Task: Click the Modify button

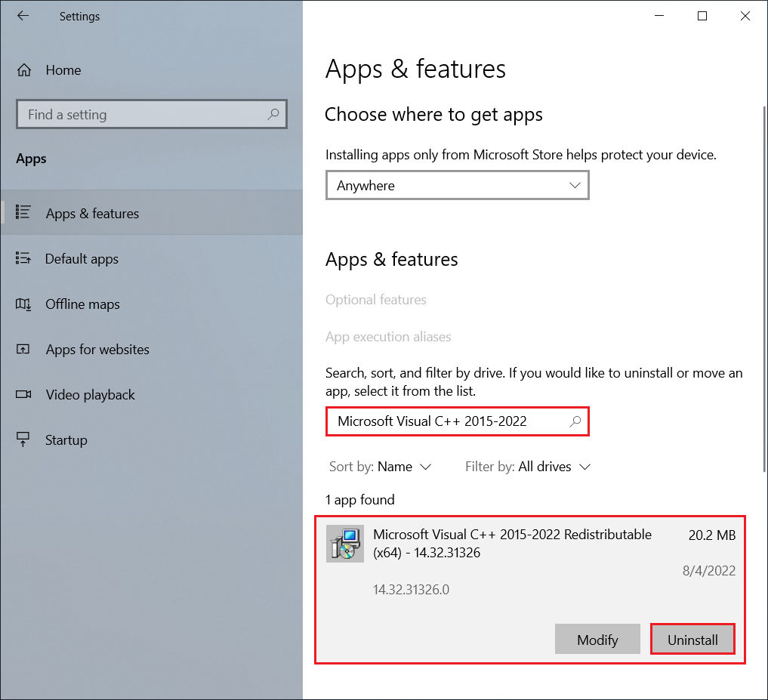Action: 597,640
